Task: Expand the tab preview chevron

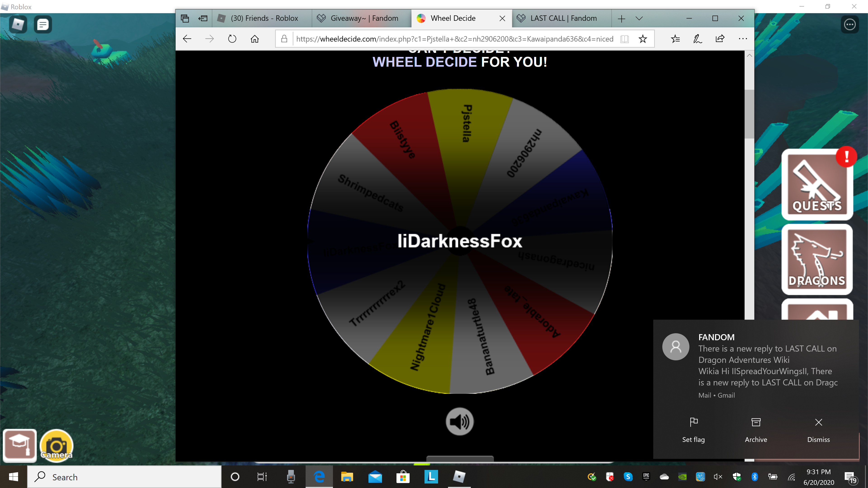Action: (x=639, y=18)
